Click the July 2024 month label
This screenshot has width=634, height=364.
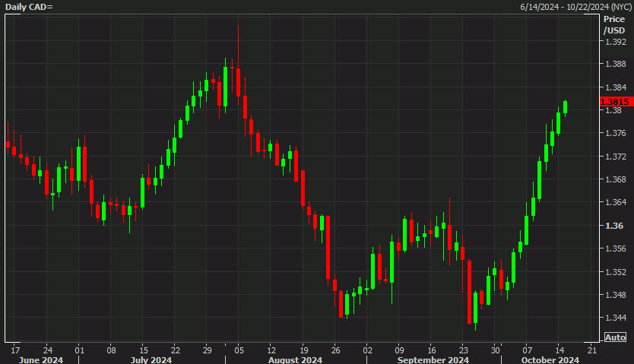click(x=151, y=359)
